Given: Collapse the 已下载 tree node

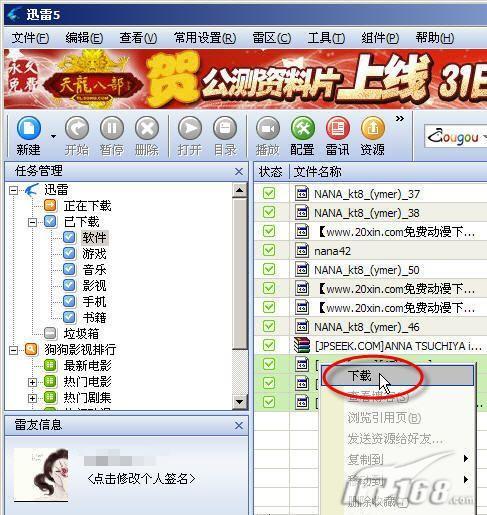Looking at the screenshot, I should (x=32, y=222).
